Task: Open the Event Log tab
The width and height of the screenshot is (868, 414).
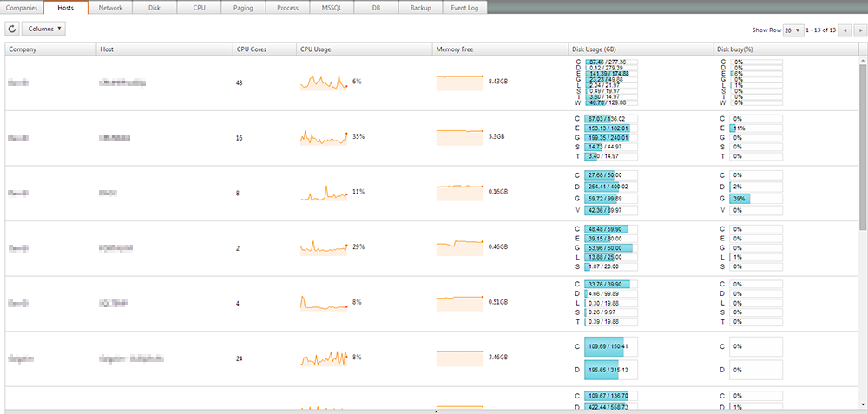Action: (465, 8)
